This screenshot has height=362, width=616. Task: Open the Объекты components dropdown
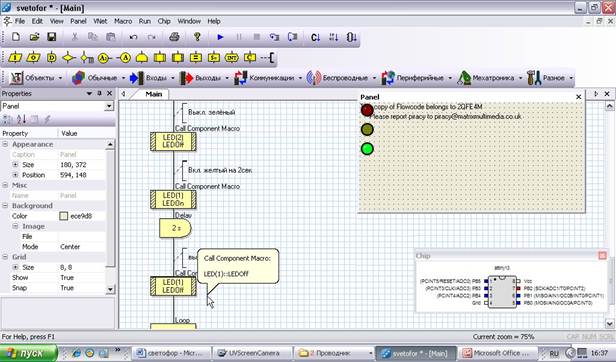point(36,78)
